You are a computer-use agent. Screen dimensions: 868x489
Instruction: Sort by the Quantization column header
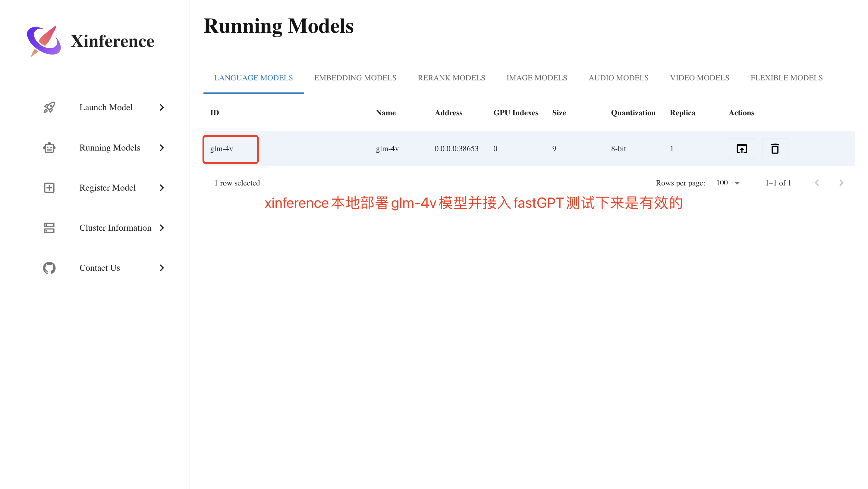[x=633, y=113]
